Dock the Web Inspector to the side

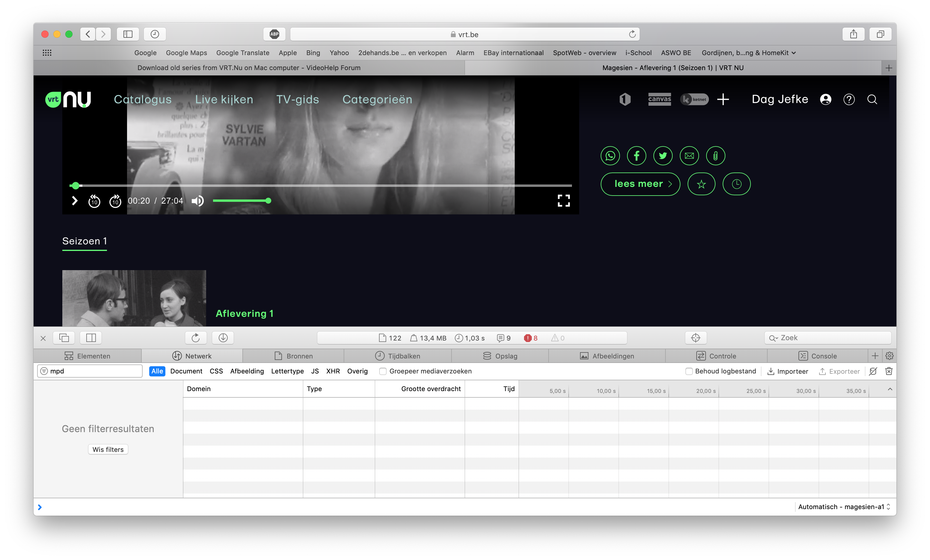[x=91, y=338]
